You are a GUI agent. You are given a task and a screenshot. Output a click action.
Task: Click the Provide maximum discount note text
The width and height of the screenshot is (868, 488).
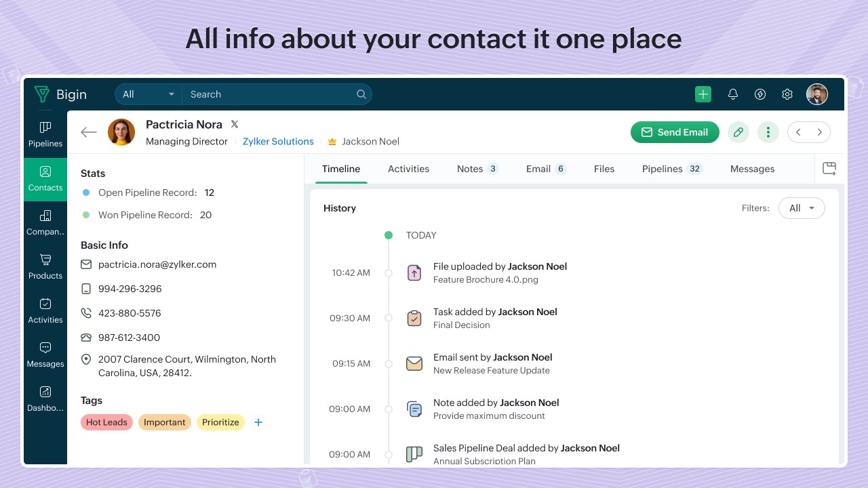(x=489, y=415)
